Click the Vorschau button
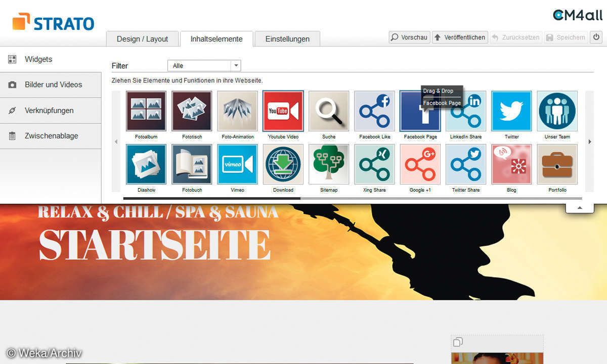The height and width of the screenshot is (364, 607). [x=409, y=37]
